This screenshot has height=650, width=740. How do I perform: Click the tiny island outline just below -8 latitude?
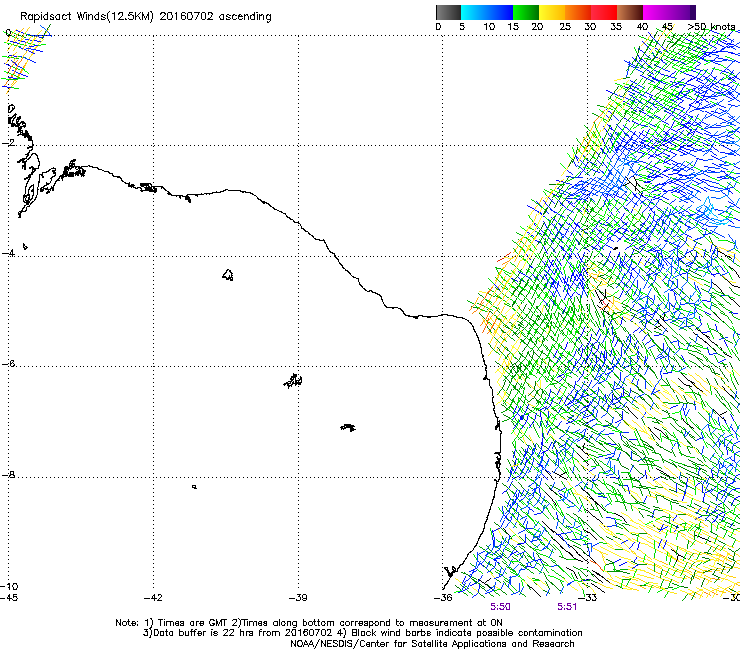[194, 487]
